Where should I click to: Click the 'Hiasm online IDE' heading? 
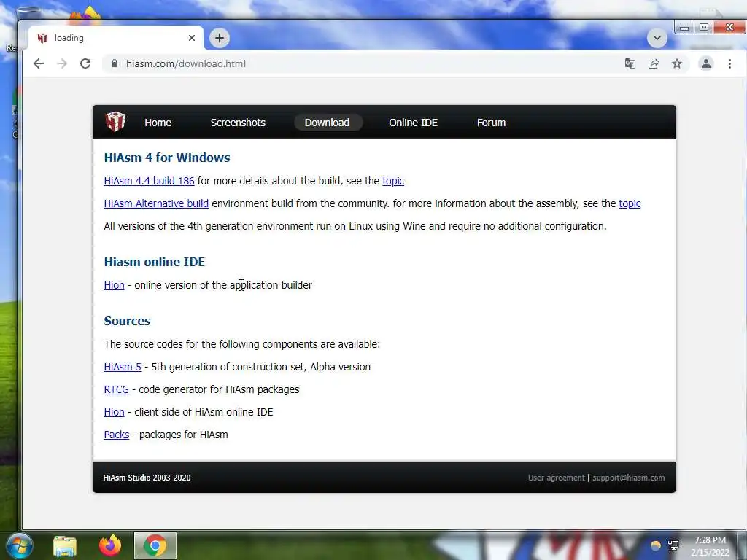[x=155, y=262]
